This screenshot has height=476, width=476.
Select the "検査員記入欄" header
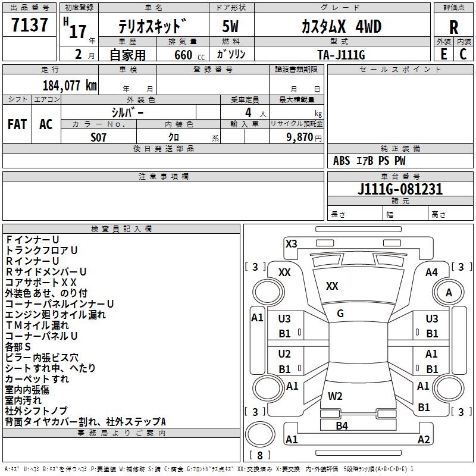(x=121, y=229)
